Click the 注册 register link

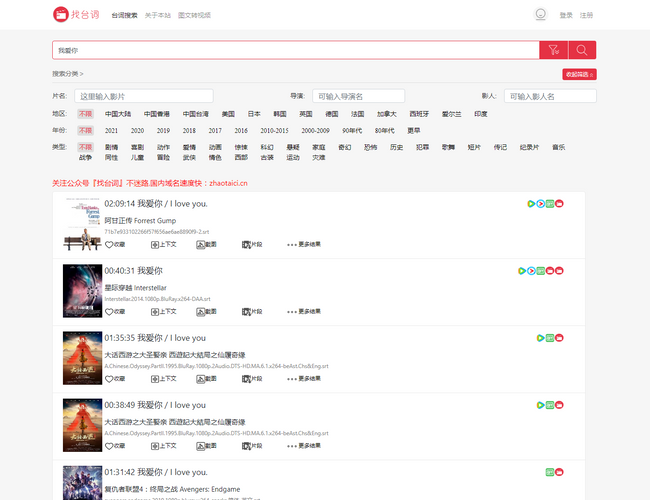[587, 16]
